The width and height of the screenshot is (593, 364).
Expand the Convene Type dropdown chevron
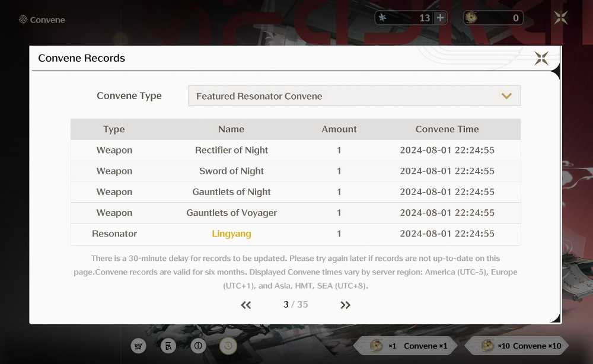pyautogui.click(x=506, y=96)
